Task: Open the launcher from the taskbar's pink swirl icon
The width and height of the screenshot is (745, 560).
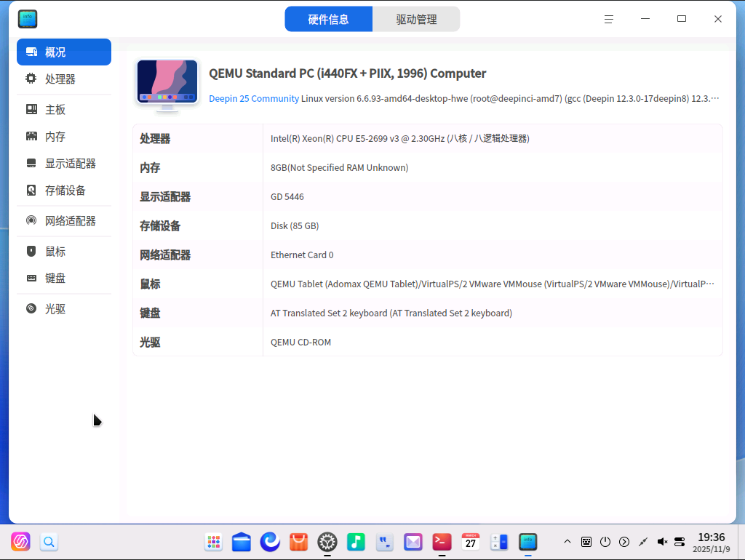Action: tap(20, 542)
